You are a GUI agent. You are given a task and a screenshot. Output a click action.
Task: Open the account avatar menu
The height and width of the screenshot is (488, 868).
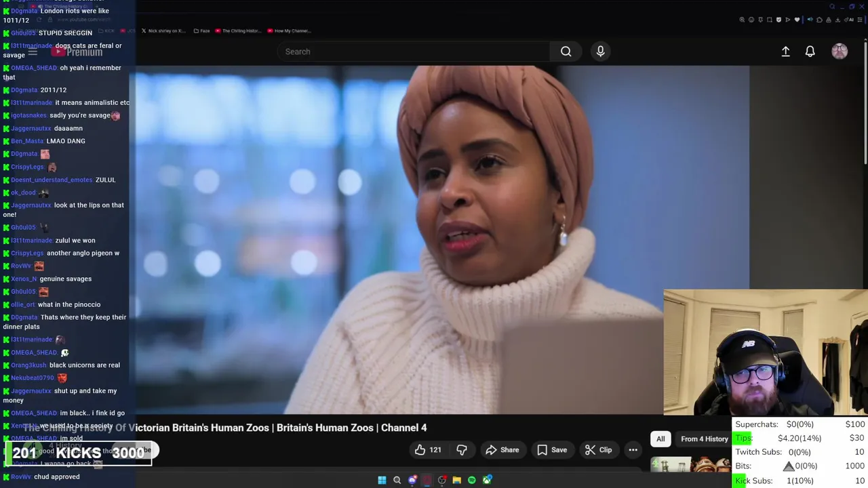(x=840, y=52)
